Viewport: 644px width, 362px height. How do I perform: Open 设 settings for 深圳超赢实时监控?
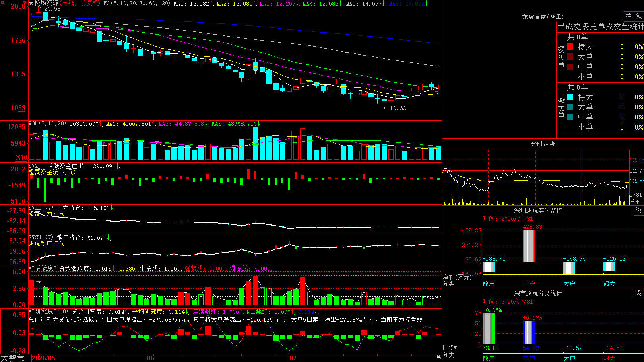(639, 210)
